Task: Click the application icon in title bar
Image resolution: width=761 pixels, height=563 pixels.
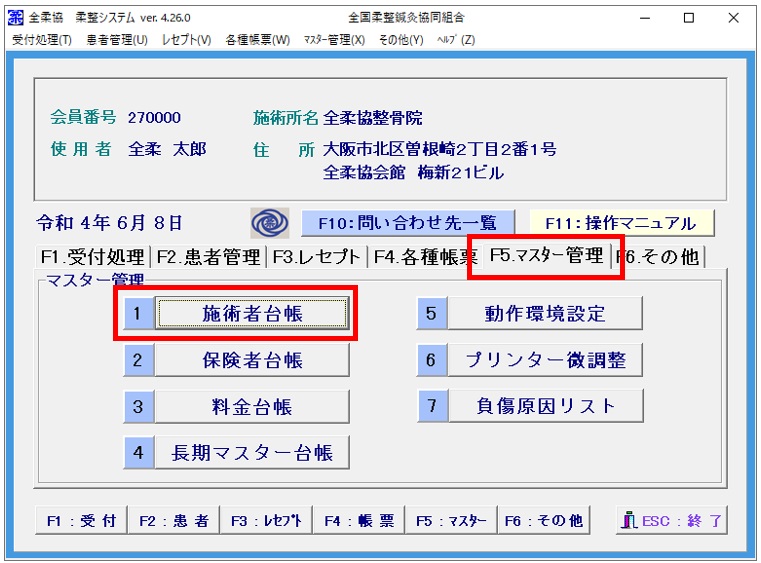Action: [16, 17]
